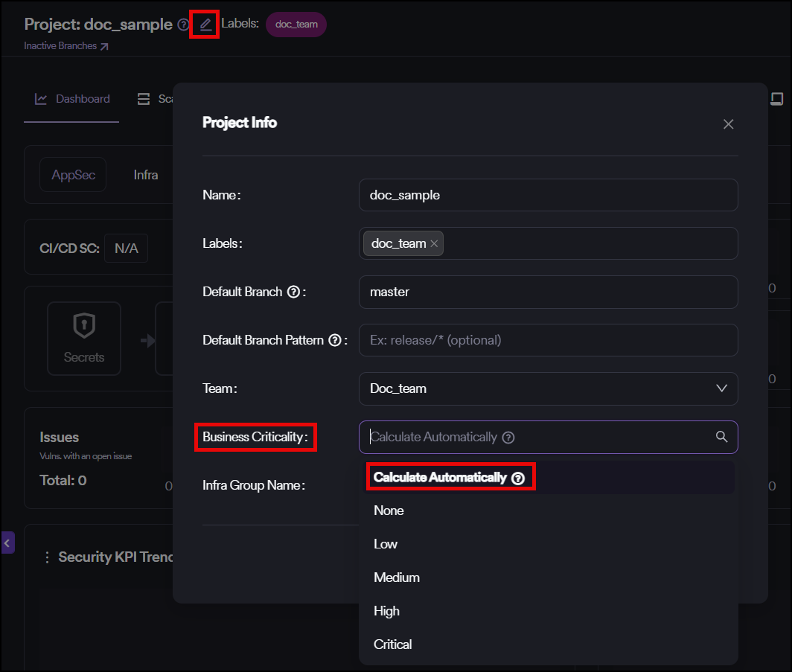Click help icon beside Calculate Automatically option
The image size is (792, 672).
pyautogui.click(x=518, y=478)
